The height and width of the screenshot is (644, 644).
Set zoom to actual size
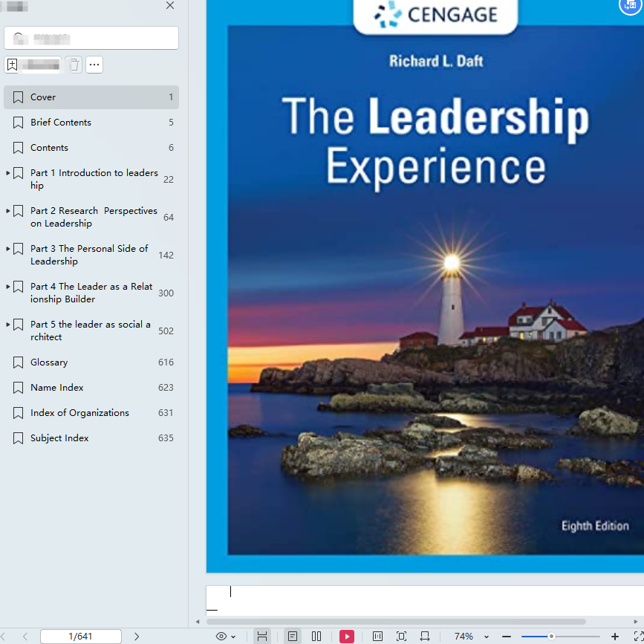click(377, 637)
